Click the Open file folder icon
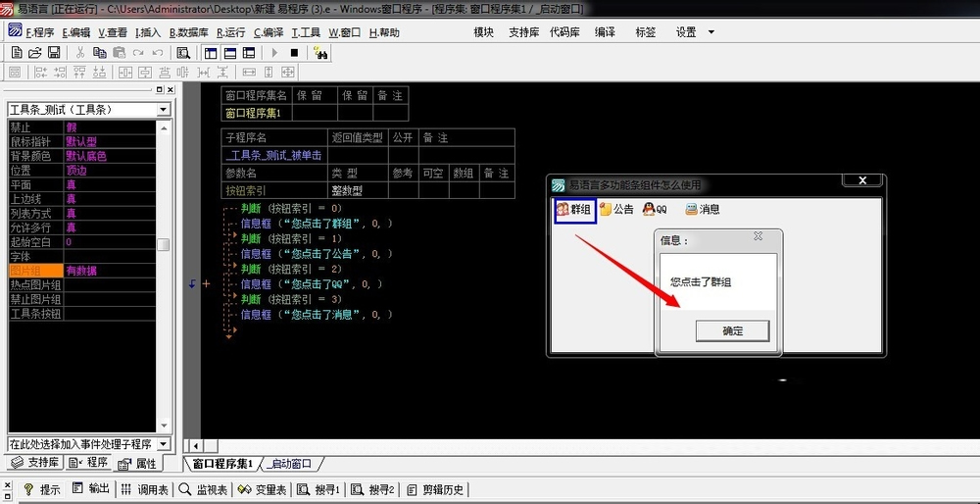 [x=34, y=52]
